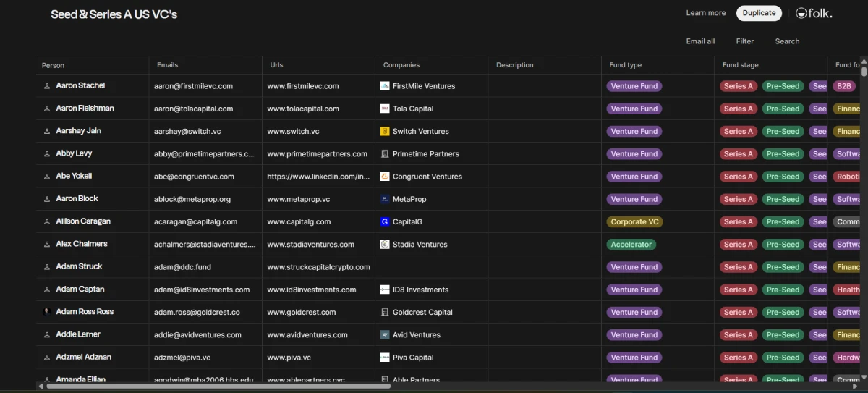Open the Learn more link
Screen dimensions: 868x393
click(705, 13)
